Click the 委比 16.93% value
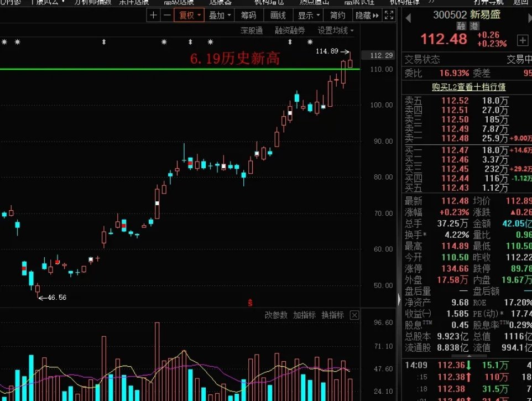The image size is (532, 401). pos(454,73)
